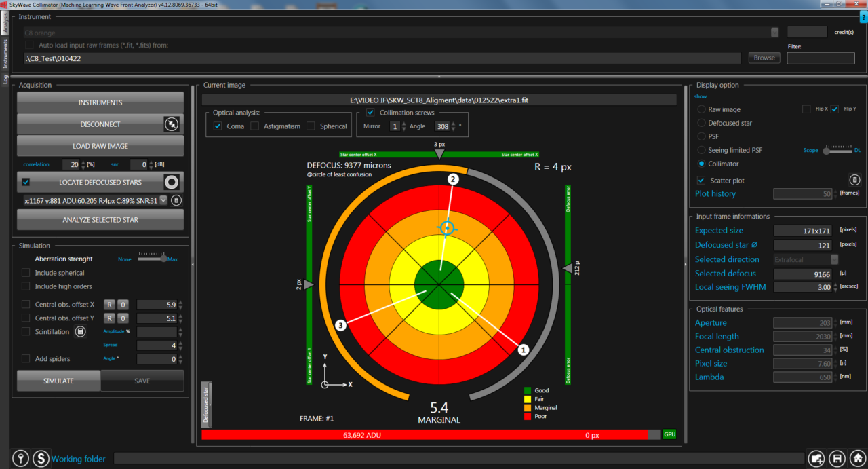Click the LOAD RAW IMAGE button

(x=100, y=146)
